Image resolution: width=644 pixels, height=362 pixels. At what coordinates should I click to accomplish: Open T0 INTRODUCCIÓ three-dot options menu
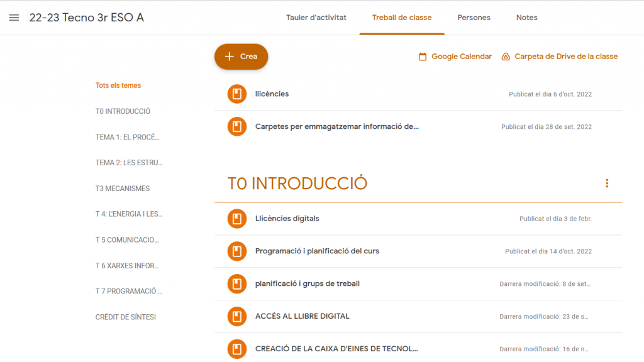coord(607,184)
